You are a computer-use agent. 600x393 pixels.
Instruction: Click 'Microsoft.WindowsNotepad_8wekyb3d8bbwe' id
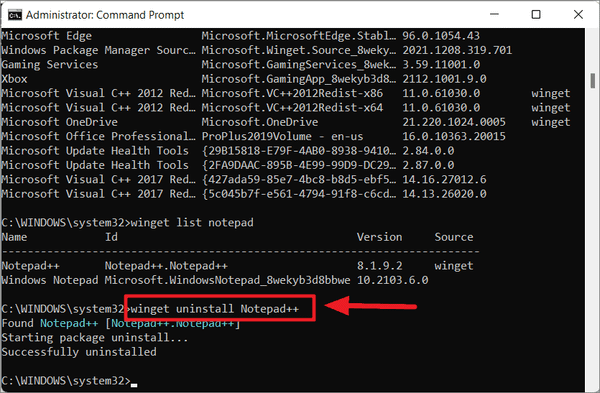(227, 280)
